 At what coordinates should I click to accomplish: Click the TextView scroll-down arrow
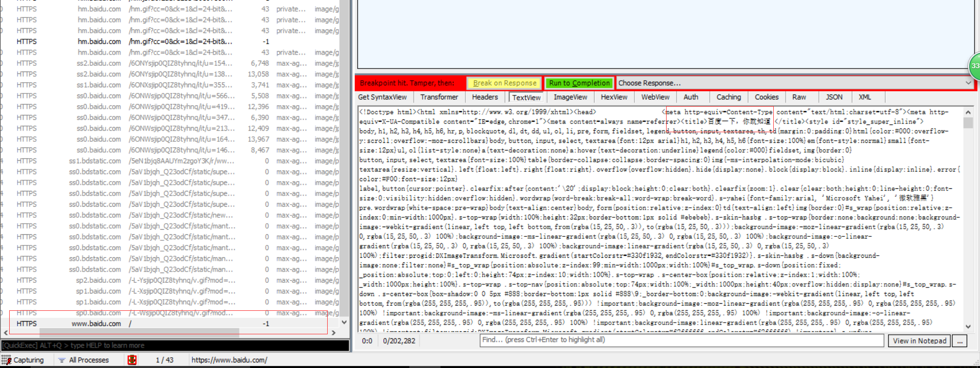point(968,327)
